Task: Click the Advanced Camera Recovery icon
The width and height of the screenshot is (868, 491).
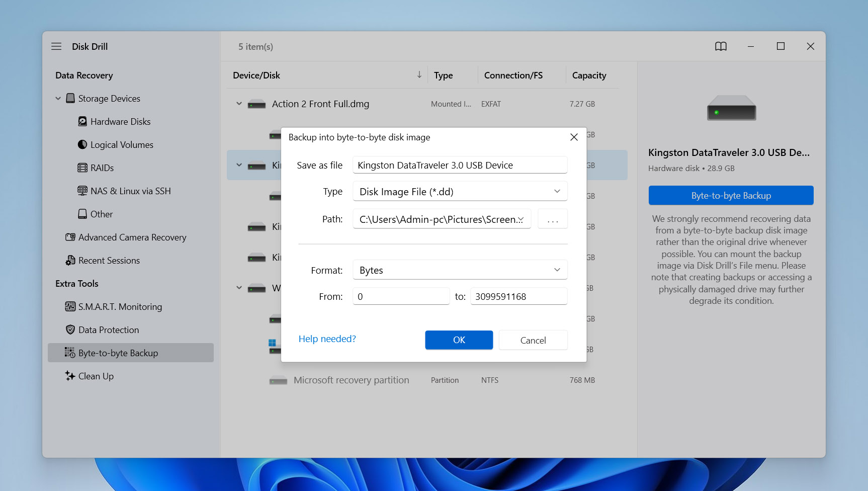Action: [x=70, y=237]
